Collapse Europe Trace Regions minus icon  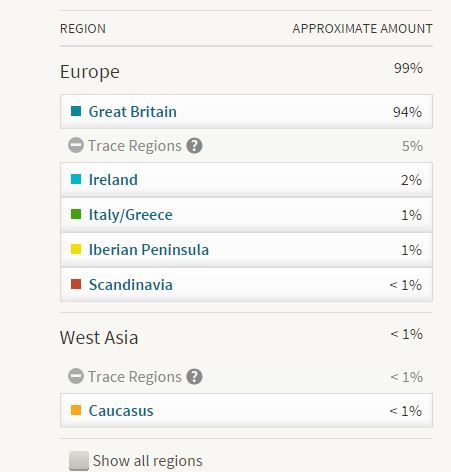point(76,146)
